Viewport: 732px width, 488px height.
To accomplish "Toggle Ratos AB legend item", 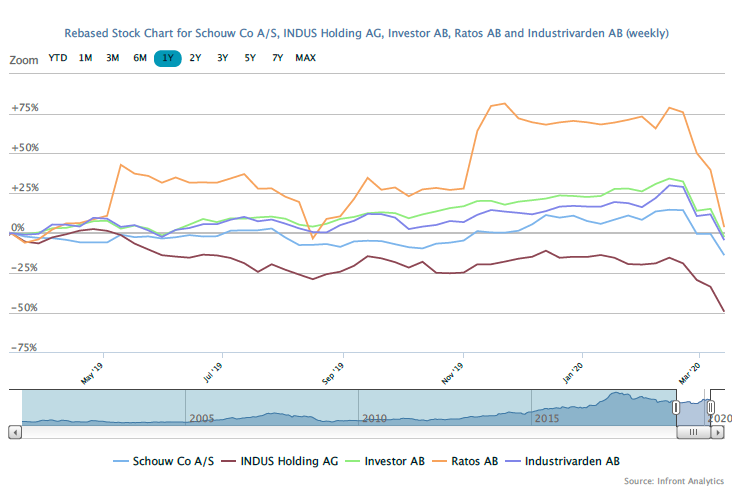I will (465, 461).
